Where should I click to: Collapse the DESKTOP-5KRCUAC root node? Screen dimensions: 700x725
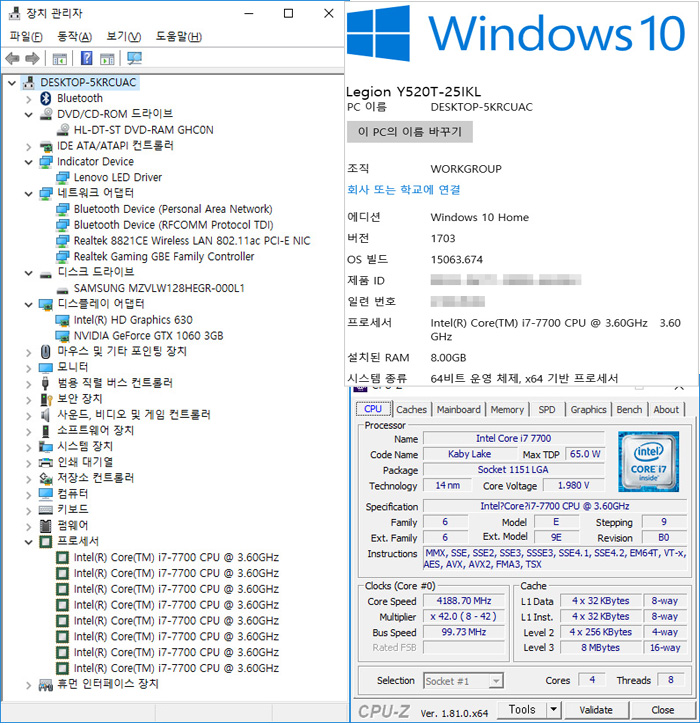(12, 83)
